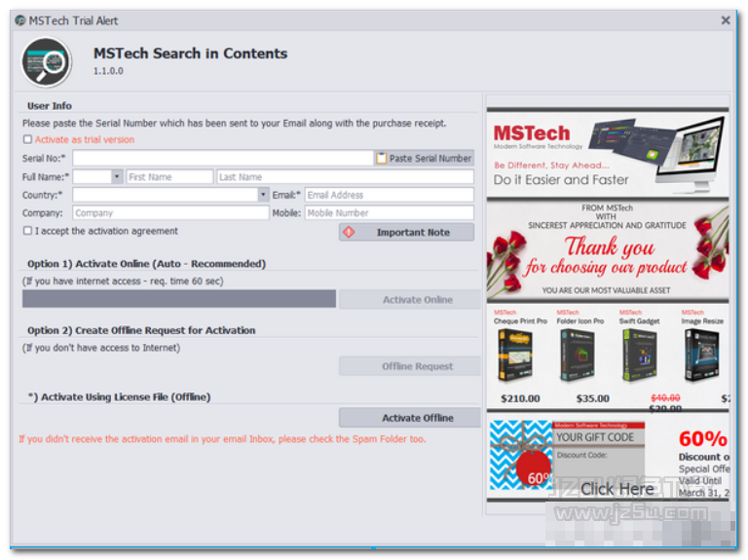748x560 pixels.
Task: Click the 'Option 2) Create Offline Request' heading
Action: [141, 330]
